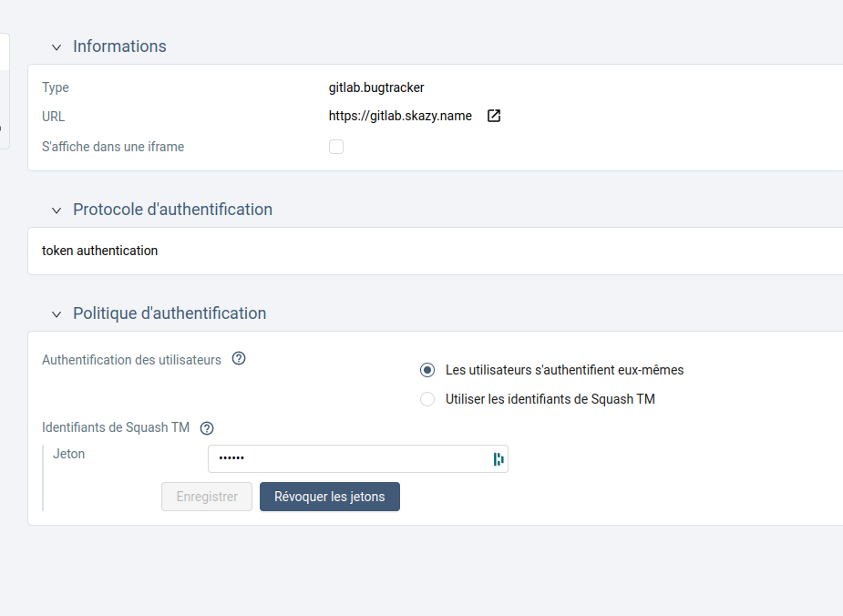This screenshot has height=616, width=843.
Task: Click help icon next to Authentification des utilisateurs
Action: click(239, 359)
